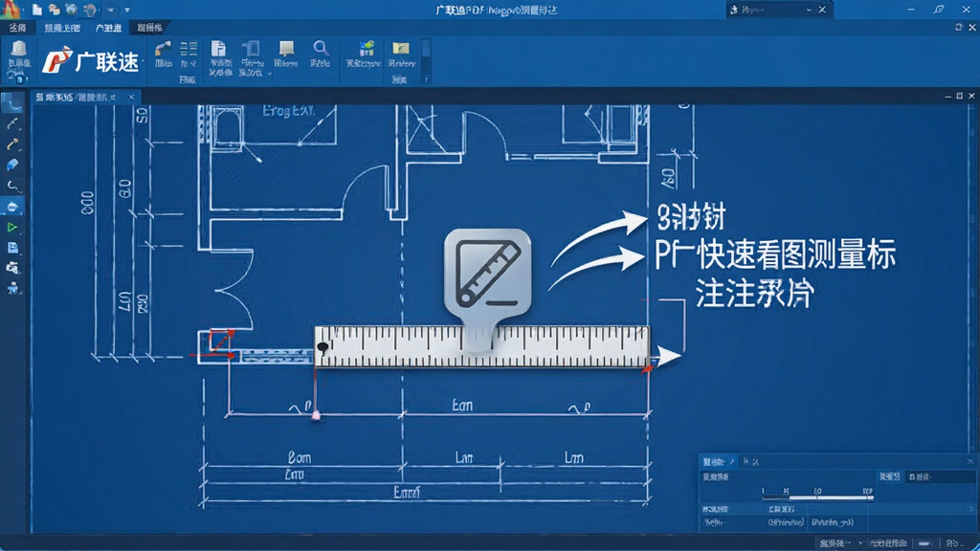
Task: Click the crop frame ribbon icon
Action: coord(252,49)
